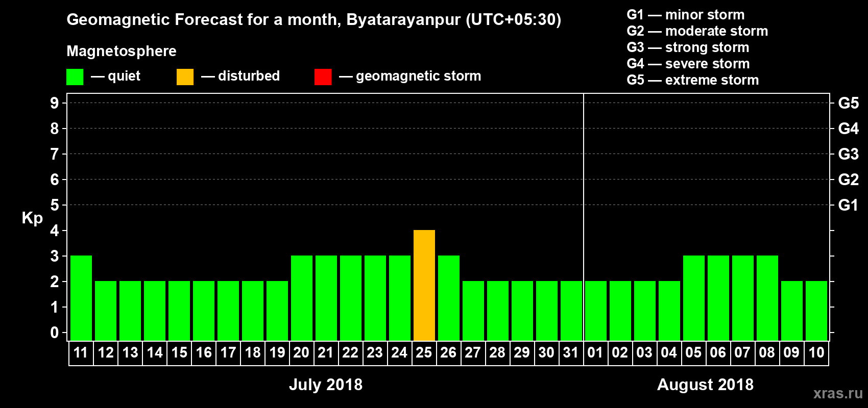Select the green bar above date 20
The height and width of the screenshot is (408, 868).
pyautogui.click(x=301, y=298)
